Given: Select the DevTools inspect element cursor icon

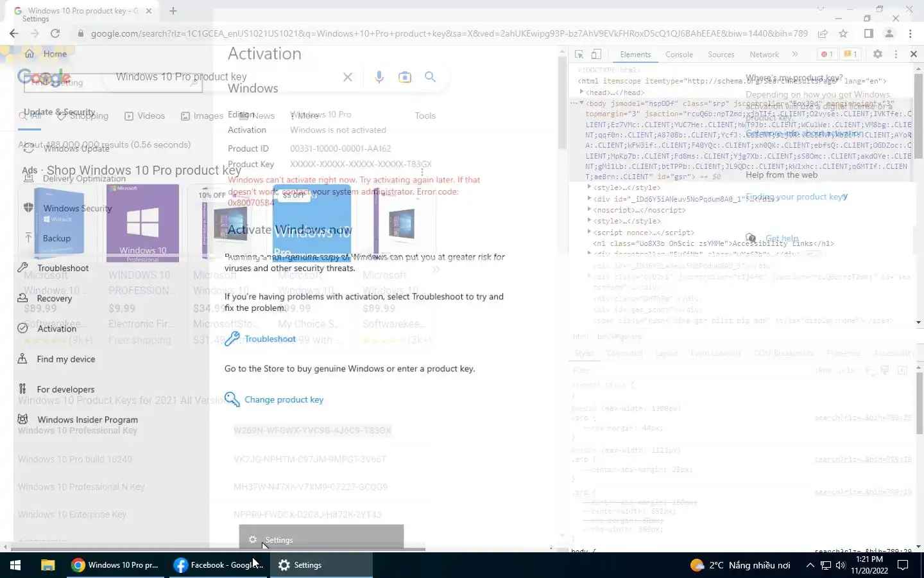Looking at the screenshot, I should pyautogui.click(x=579, y=55).
